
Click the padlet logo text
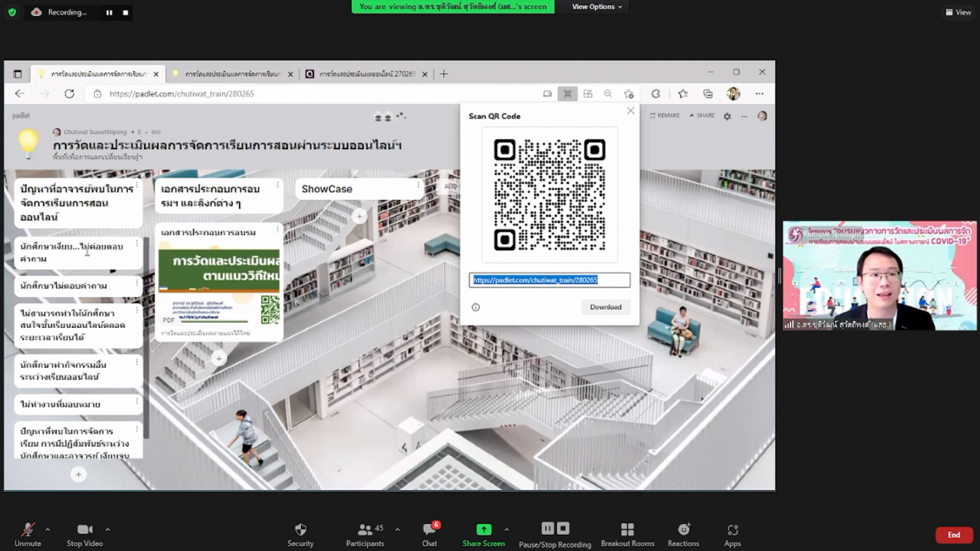(21, 116)
